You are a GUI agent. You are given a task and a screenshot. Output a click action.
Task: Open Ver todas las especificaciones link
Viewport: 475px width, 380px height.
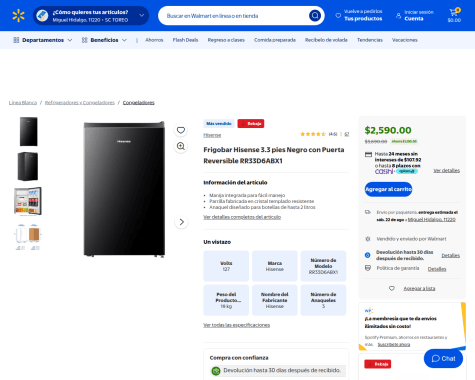(237, 325)
